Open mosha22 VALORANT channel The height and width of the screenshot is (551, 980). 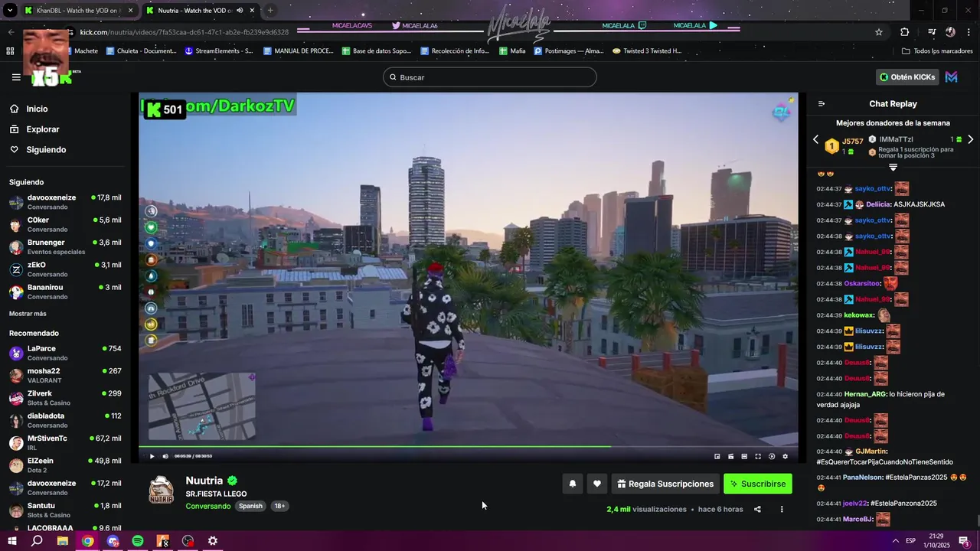(65, 376)
